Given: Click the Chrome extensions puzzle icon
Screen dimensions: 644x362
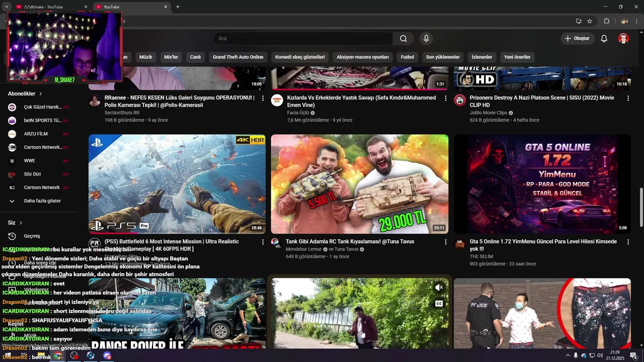Looking at the screenshot, I should [606, 21].
